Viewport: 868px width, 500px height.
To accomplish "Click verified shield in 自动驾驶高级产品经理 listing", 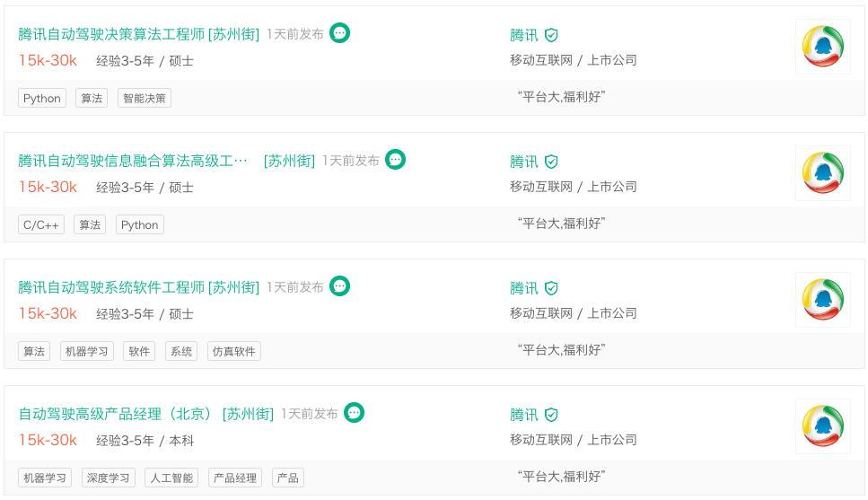I will (551, 415).
